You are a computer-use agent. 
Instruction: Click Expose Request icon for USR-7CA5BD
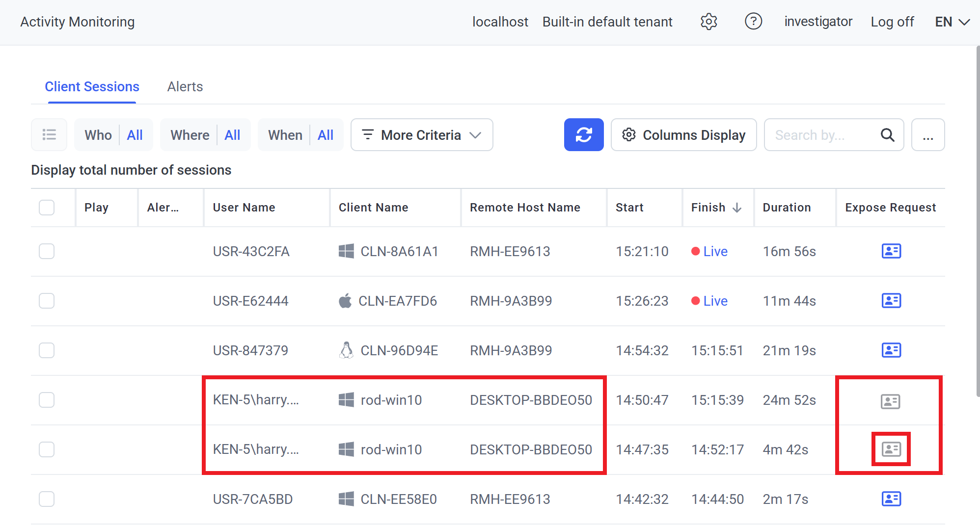(x=891, y=499)
